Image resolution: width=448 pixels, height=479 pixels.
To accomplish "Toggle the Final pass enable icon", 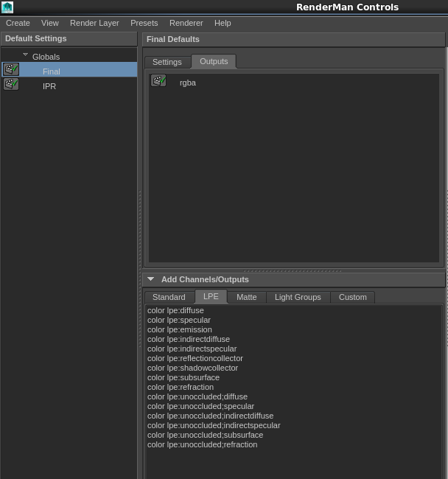I will (x=11, y=70).
